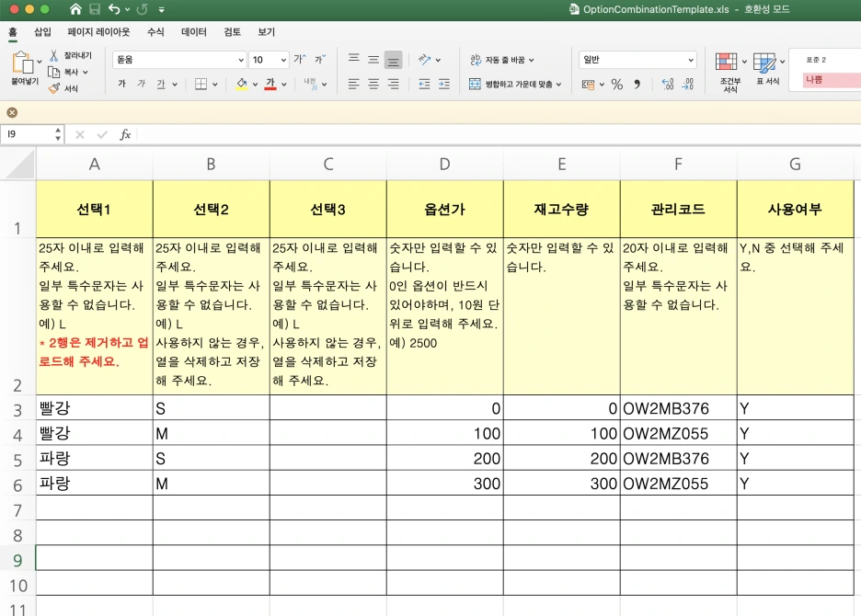This screenshot has width=861, height=616.
Task: Align text left
Action: [x=353, y=84]
